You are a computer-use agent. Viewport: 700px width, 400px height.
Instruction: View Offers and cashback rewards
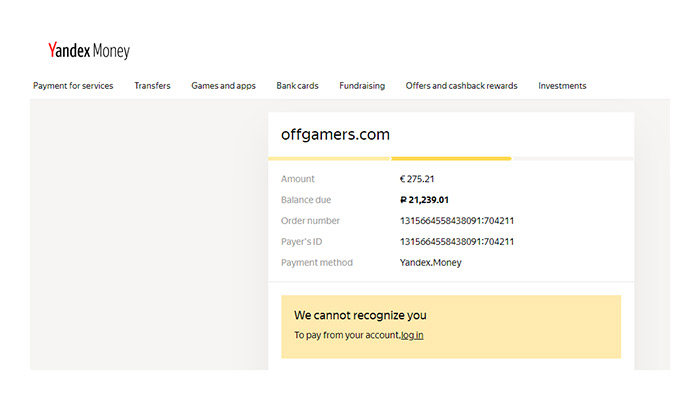click(462, 86)
